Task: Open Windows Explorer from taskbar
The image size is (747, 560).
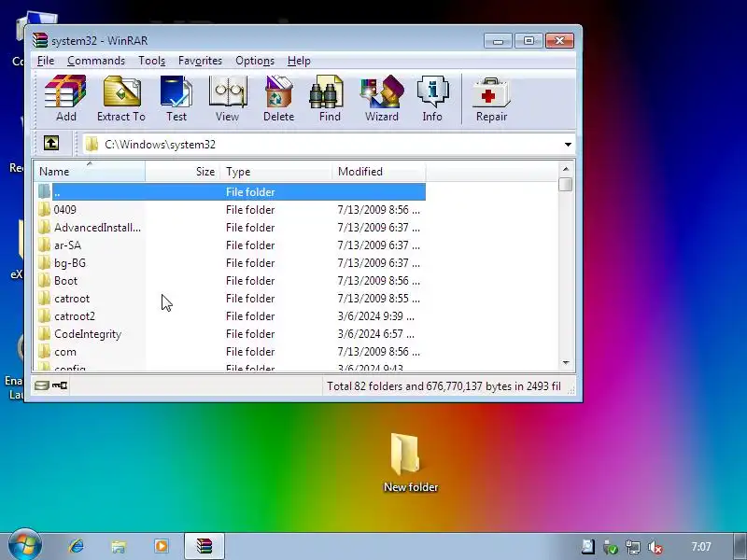Action: click(x=119, y=546)
